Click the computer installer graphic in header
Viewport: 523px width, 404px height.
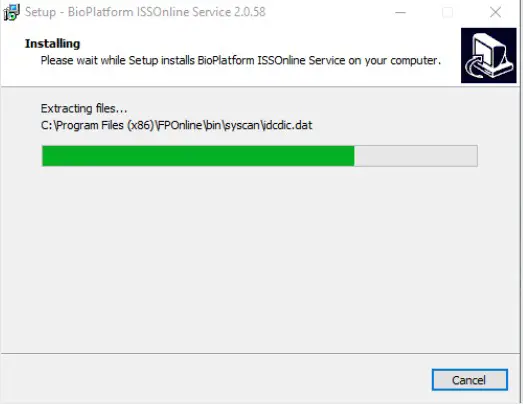click(x=489, y=55)
